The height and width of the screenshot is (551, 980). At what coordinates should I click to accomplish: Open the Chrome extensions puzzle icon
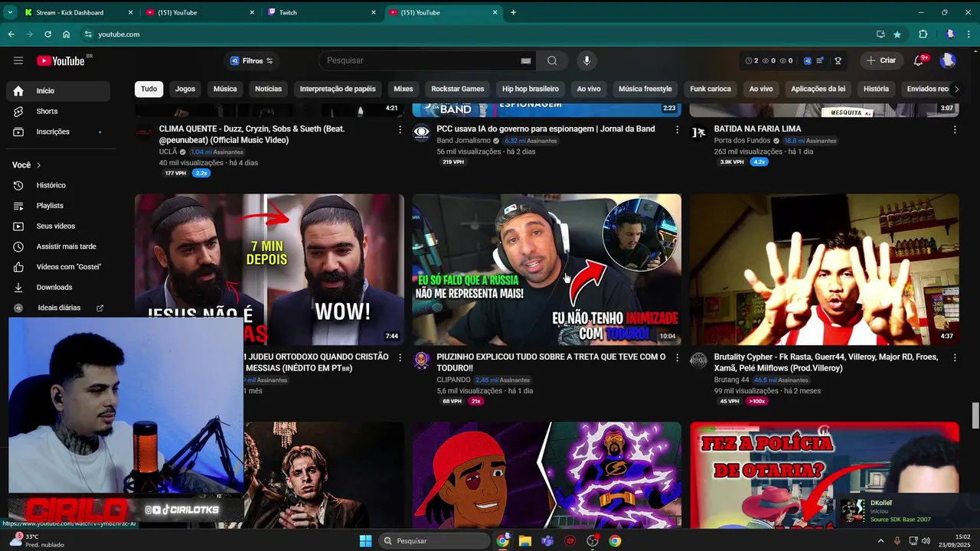pyautogui.click(x=923, y=34)
